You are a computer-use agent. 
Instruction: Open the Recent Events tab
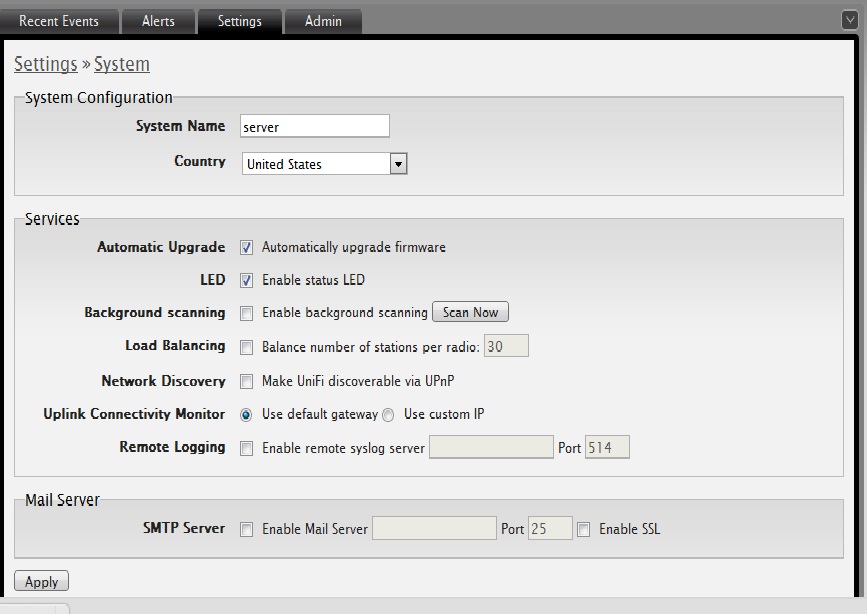59,22
